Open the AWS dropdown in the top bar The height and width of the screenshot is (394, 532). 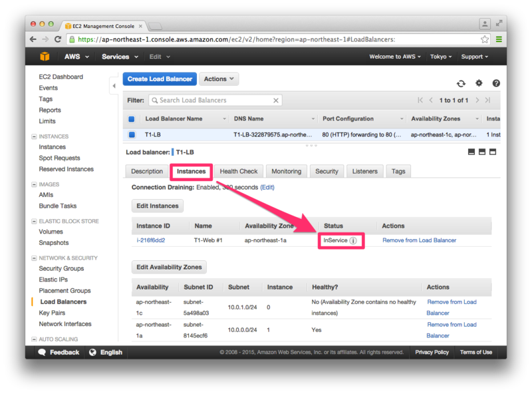(x=76, y=57)
